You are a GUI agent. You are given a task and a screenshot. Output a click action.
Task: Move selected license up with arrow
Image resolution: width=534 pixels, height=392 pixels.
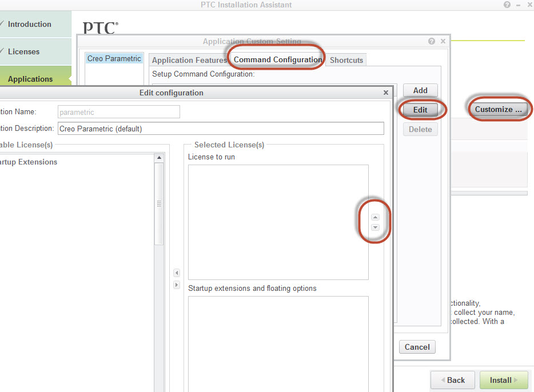tap(375, 217)
